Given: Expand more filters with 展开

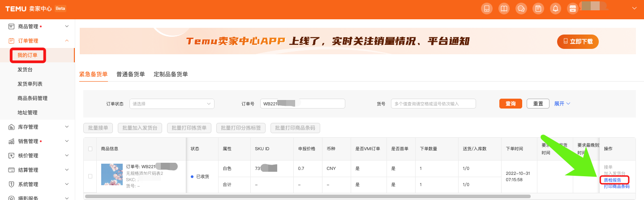Looking at the screenshot, I should click(x=562, y=104).
